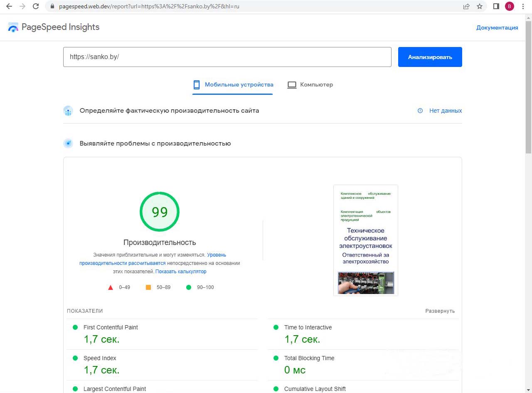Click the performance score 99 gauge
The height and width of the screenshot is (393, 532).
click(x=160, y=212)
